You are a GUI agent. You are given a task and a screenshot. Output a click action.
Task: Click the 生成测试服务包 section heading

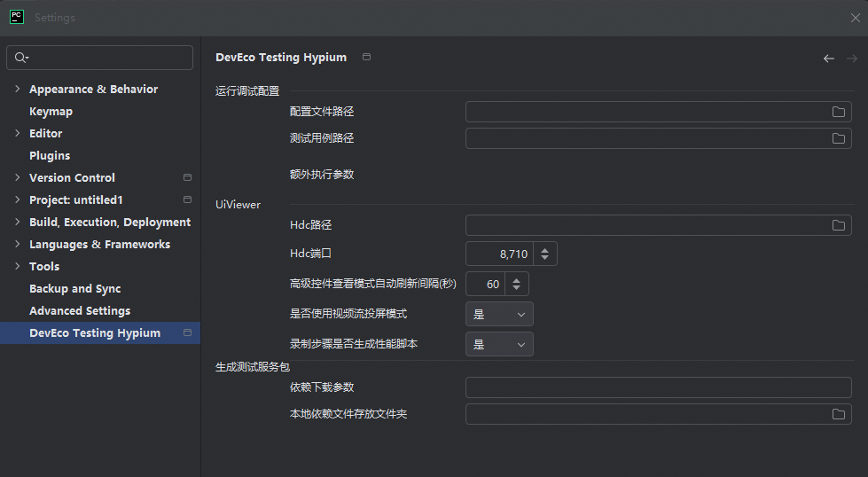click(x=253, y=367)
